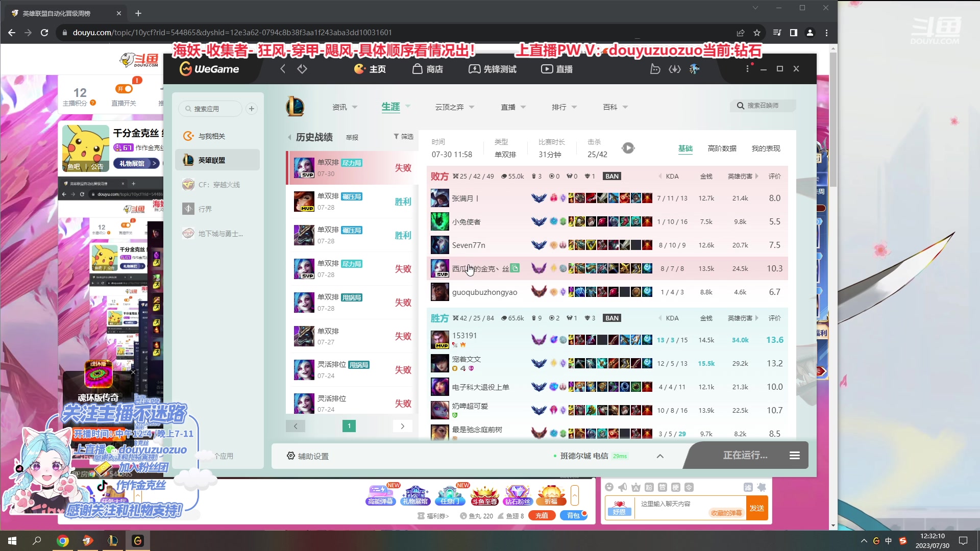Open the 筛选 filter button
Viewport: 980px width, 551px height.
pyautogui.click(x=403, y=136)
